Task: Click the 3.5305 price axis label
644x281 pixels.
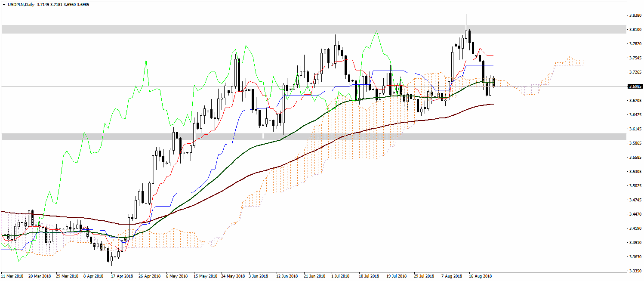Action: (x=635, y=171)
